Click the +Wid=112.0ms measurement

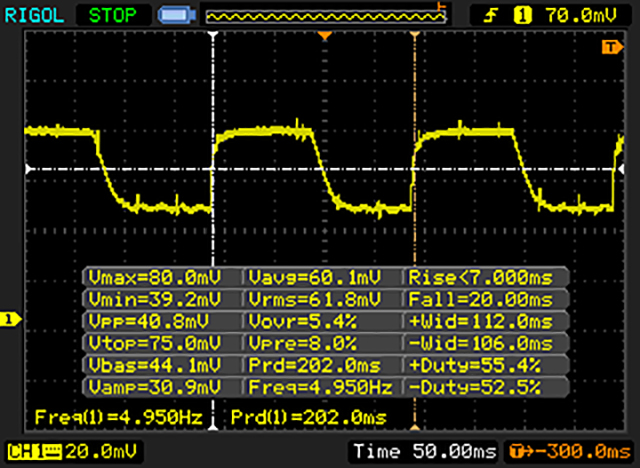click(480, 322)
